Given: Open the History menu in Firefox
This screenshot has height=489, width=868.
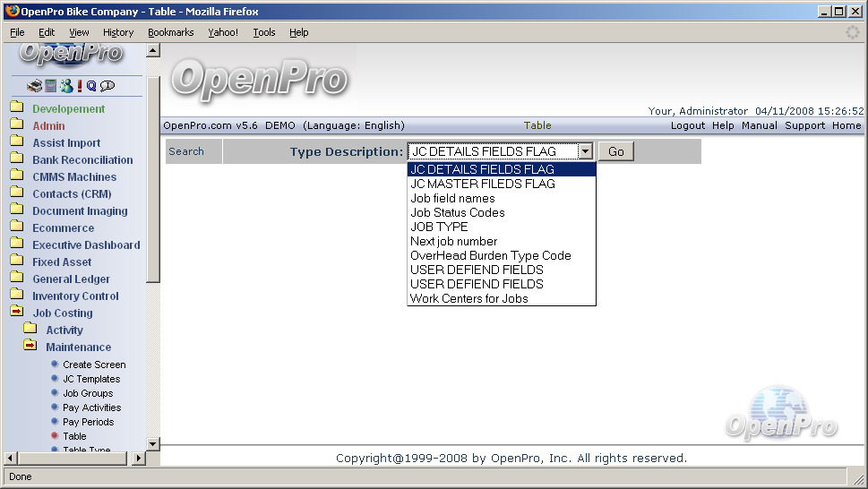Looking at the screenshot, I should pos(118,32).
